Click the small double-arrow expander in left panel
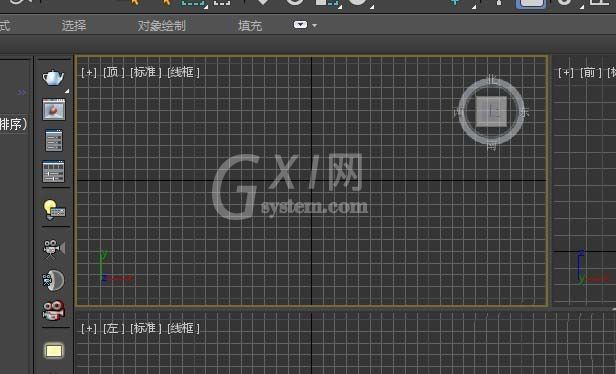Viewport: 616px width, 374px height. (22, 92)
